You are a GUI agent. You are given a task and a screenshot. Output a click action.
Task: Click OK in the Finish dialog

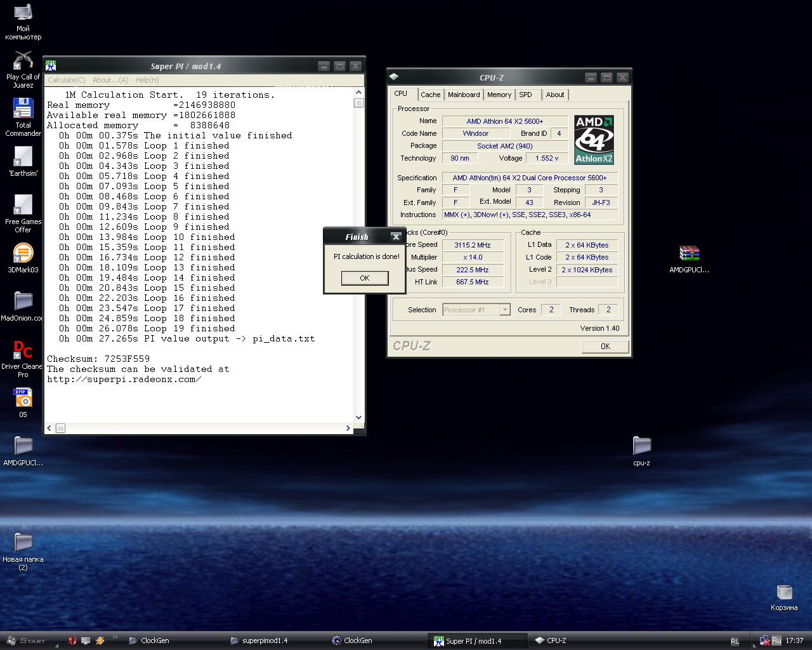(365, 278)
